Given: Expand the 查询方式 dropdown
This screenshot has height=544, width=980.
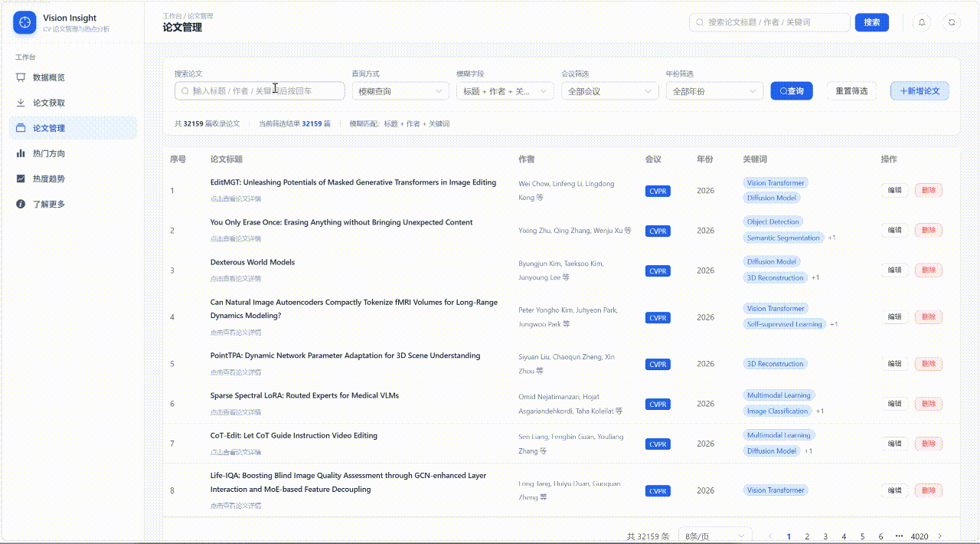Looking at the screenshot, I should 400,91.
